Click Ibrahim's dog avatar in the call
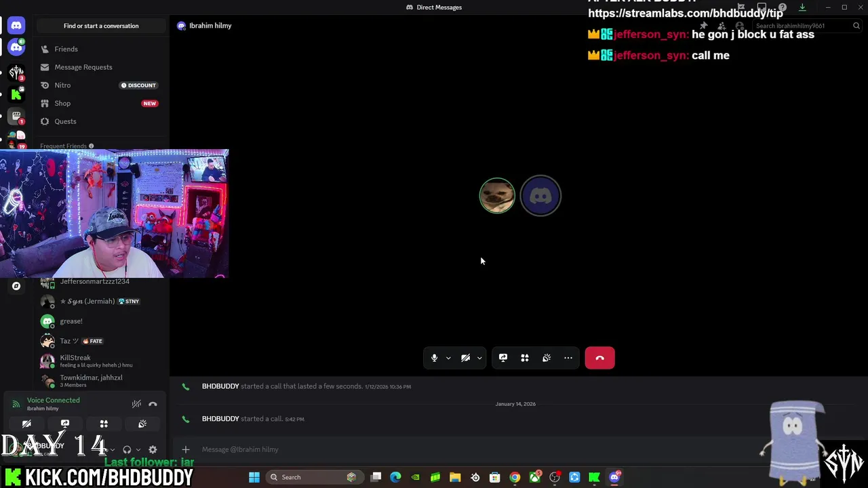Viewport: 868px width, 488px height. [497, 196]
